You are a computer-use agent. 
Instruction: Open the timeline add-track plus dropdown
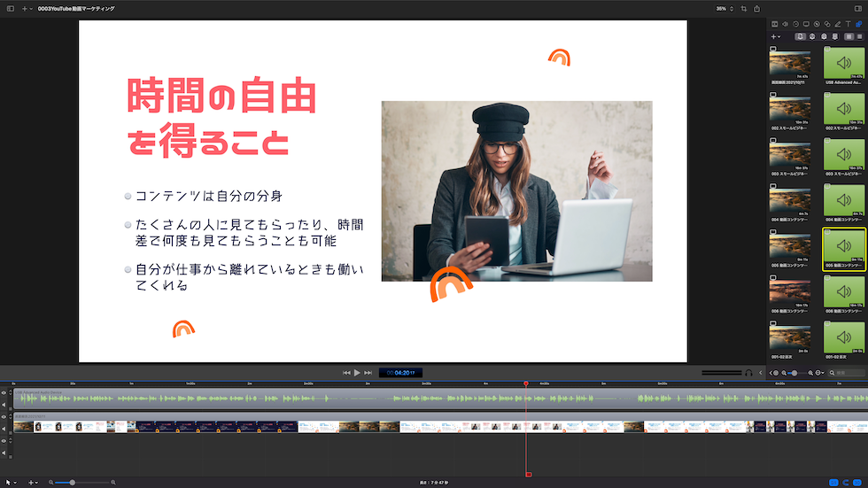click(x=34, y=483)
